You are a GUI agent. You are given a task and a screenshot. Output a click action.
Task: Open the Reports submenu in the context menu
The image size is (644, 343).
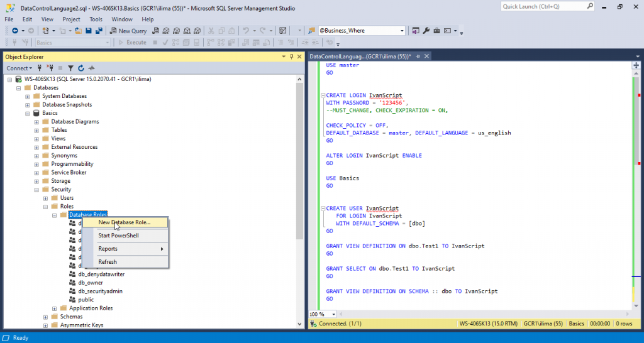coord(125,249)
